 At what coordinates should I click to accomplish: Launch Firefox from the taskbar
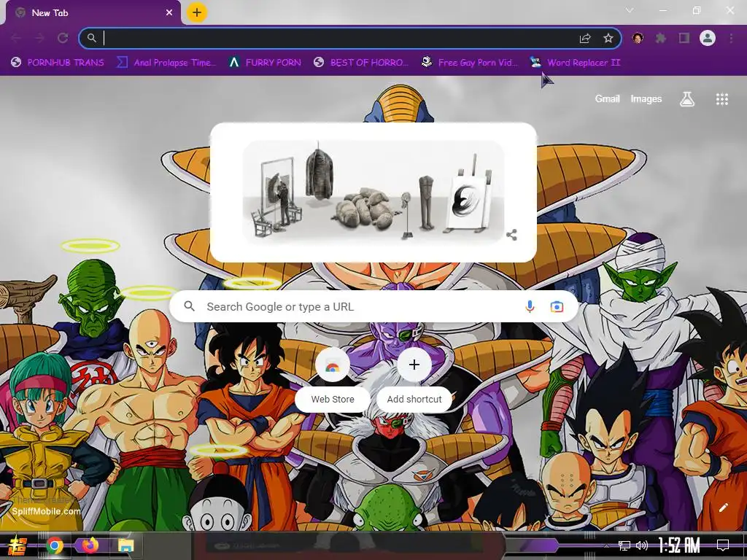90,545
